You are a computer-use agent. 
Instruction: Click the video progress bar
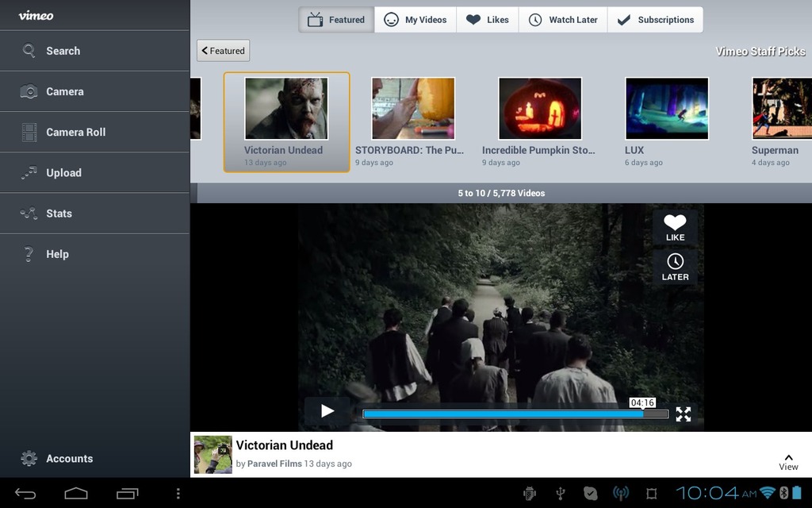[x=515, y=414]
